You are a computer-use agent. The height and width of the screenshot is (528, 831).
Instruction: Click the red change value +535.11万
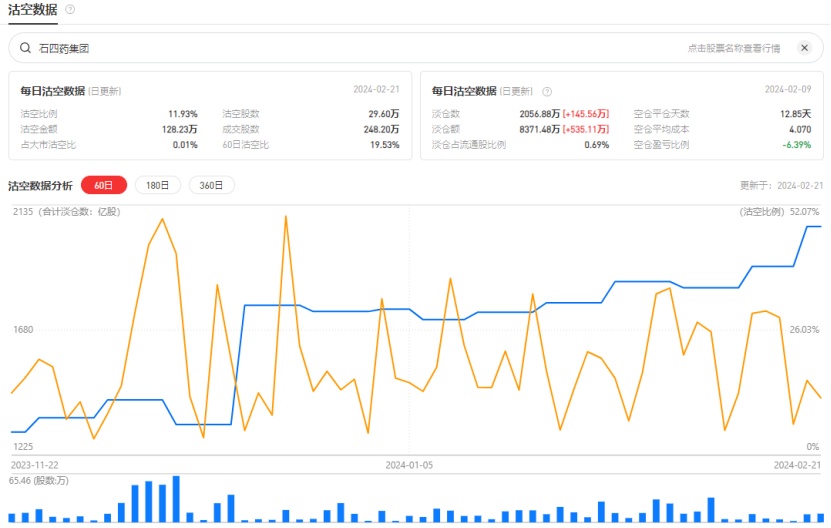pos(586,129)
